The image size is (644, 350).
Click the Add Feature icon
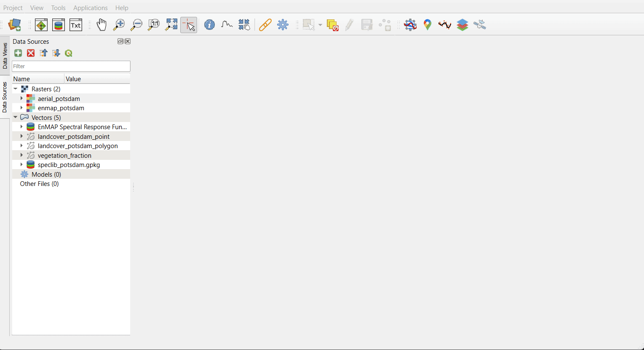(x=385, y=25)
